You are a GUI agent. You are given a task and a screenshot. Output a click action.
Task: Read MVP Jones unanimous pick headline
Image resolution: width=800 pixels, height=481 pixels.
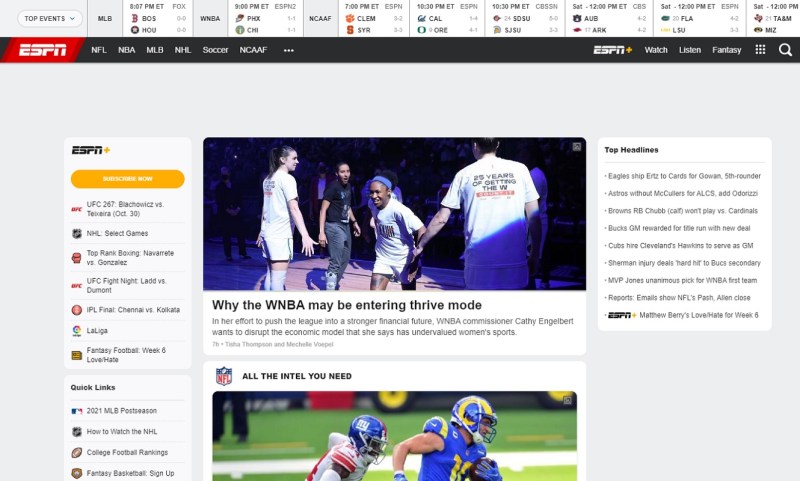tap(682, 280)
